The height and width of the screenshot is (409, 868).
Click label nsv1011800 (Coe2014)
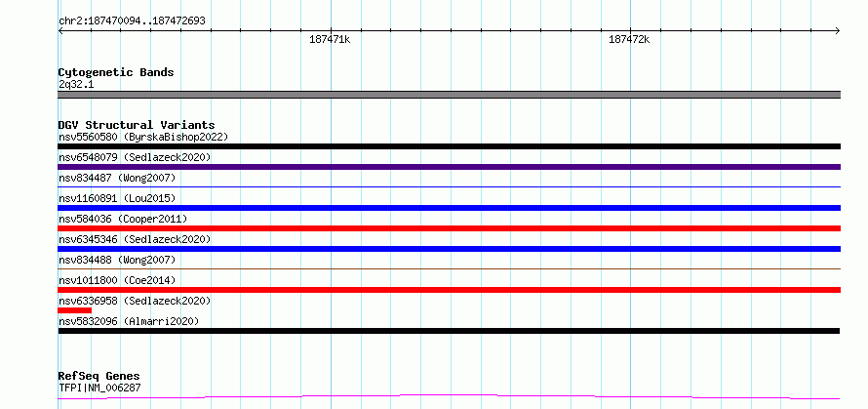point(117,280)
